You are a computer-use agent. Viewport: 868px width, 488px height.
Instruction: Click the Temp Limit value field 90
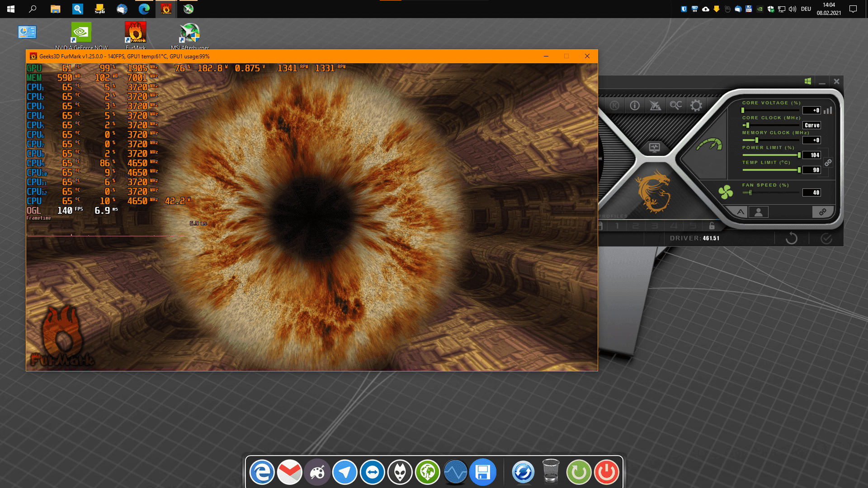(812, 170)
